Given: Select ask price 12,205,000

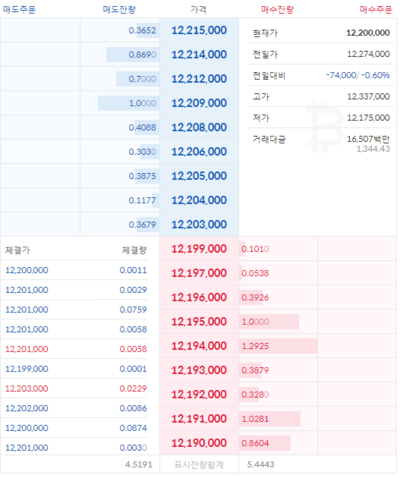Looking at the screenshot, I should click(x=199, y=176).
